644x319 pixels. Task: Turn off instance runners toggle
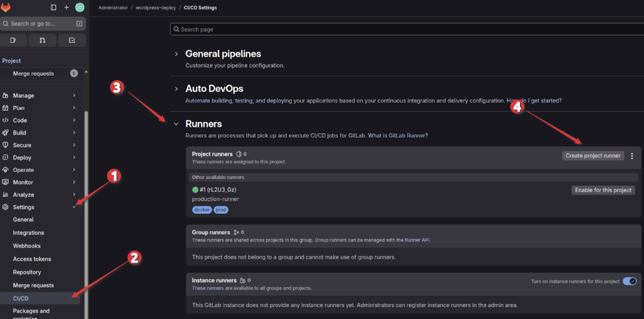pos(630,281)
